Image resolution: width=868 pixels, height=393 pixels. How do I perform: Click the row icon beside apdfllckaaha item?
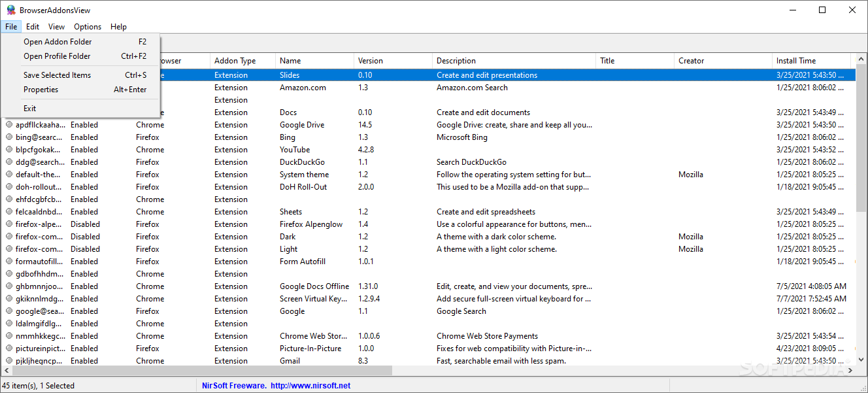[x=9, y=125]
